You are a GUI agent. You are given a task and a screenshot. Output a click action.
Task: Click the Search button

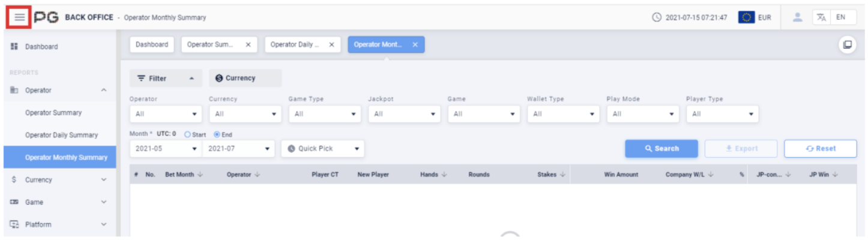(x=661, y=149)
